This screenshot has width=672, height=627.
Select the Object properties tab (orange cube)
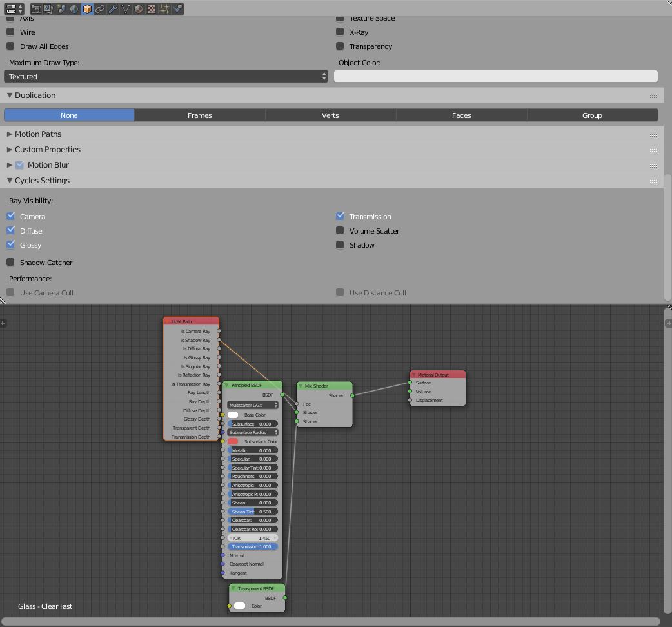[87, 9]
